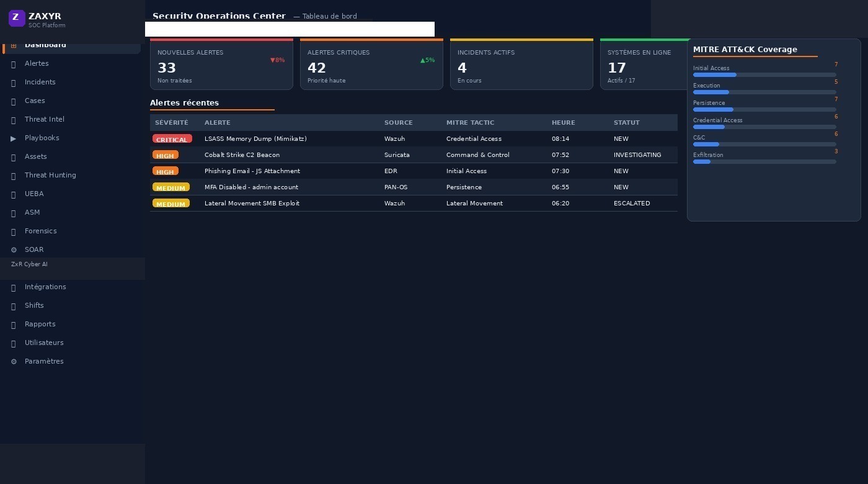Sort by SOURCE column header
Viewport: 868px width, 484px height.
[x=399, y=123]
